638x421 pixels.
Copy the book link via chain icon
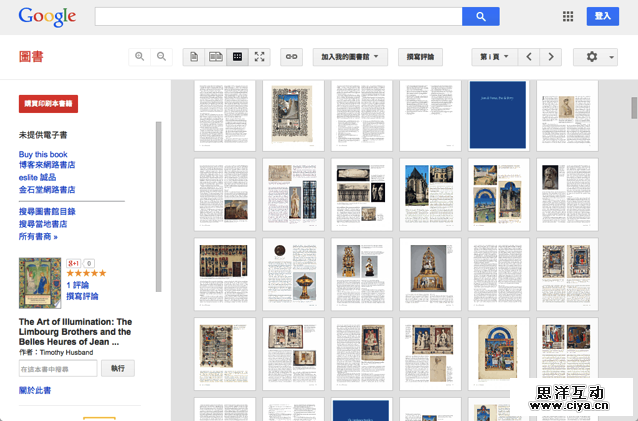pyautogui.click(x=291, y=57)
